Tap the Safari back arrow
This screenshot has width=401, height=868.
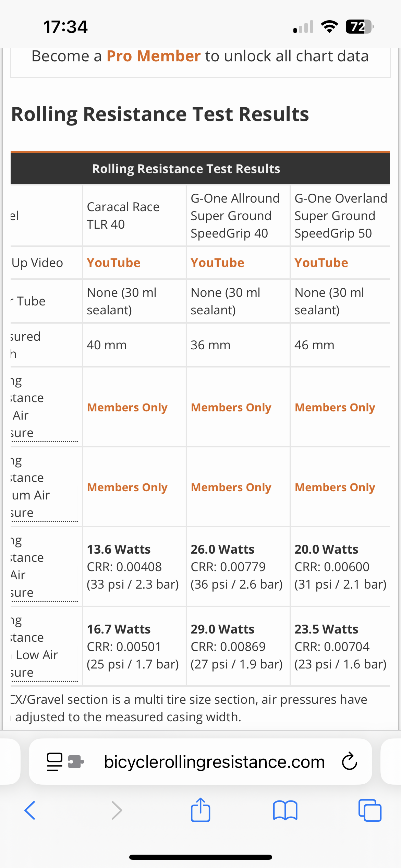30,810
